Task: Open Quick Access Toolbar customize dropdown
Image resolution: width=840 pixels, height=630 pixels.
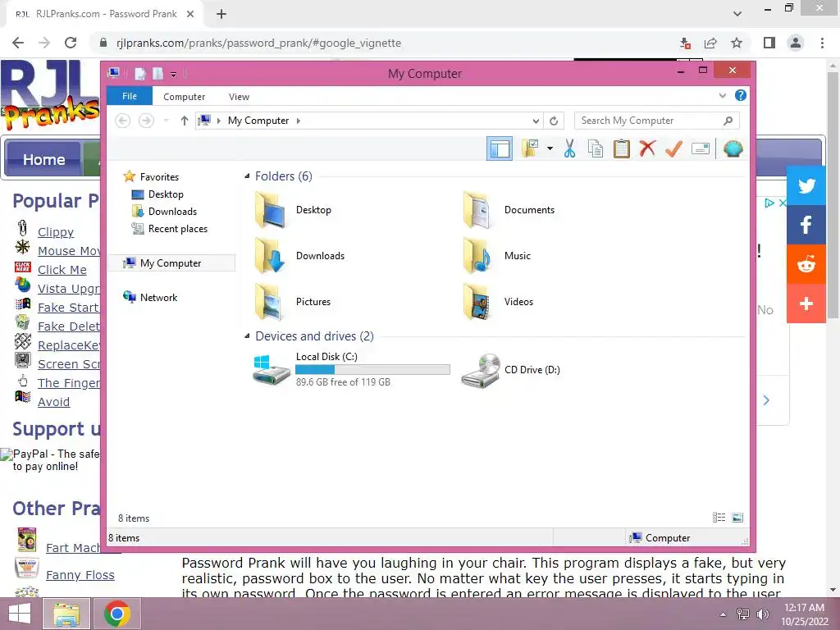Action: [173, 74]
